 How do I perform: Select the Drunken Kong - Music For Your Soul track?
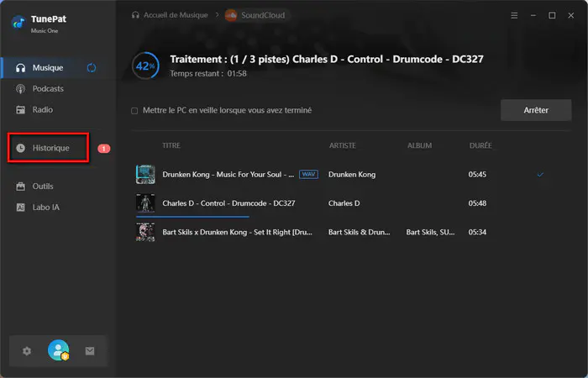coord(228,175)
